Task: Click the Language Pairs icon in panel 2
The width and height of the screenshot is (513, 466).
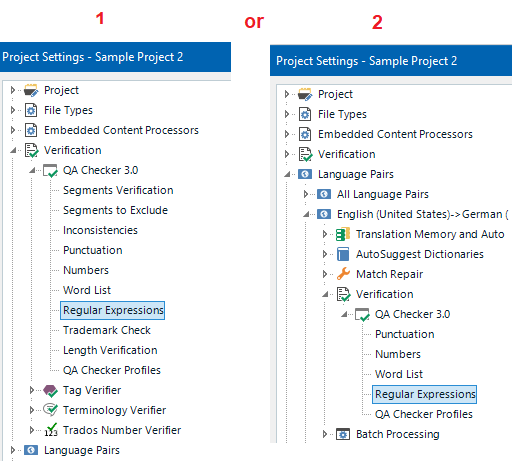Action: click(x=305, y=174)
